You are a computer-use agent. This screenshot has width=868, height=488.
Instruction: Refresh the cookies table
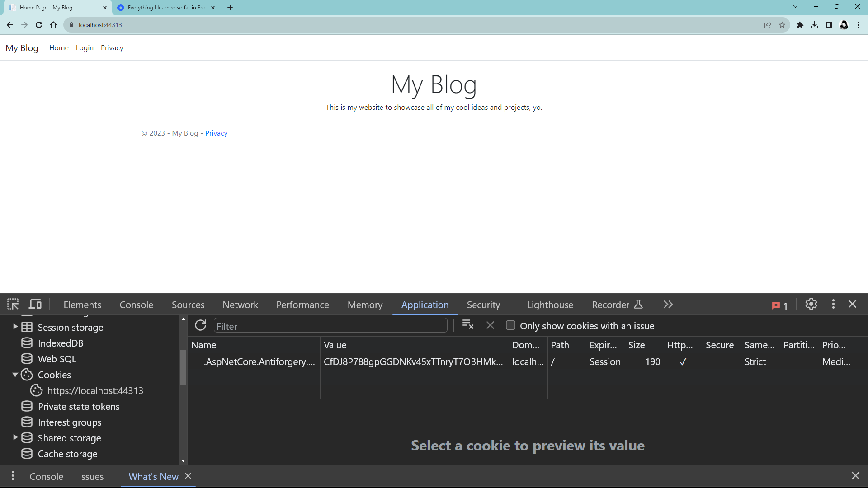[x=200, y=326]
